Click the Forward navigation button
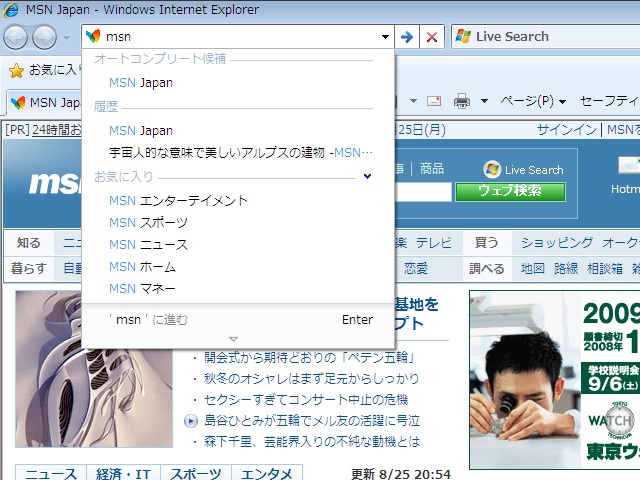 click(44, 37)
